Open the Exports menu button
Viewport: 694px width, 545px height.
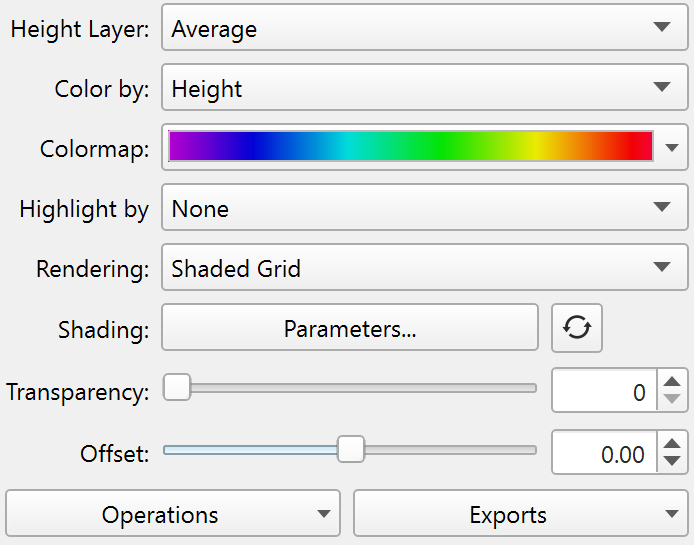tap(520, 515)
